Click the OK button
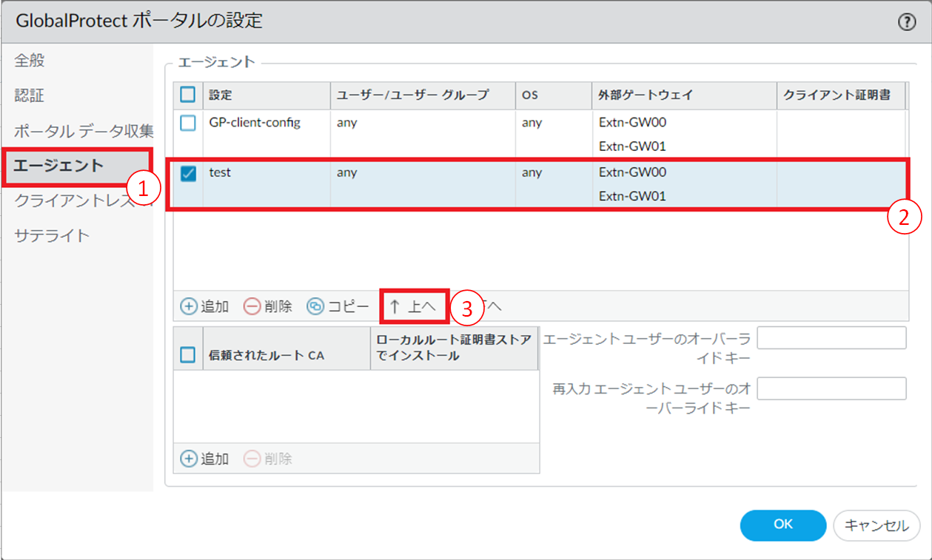This screenshot has width=932, height=560. click(x=782, y=524)
